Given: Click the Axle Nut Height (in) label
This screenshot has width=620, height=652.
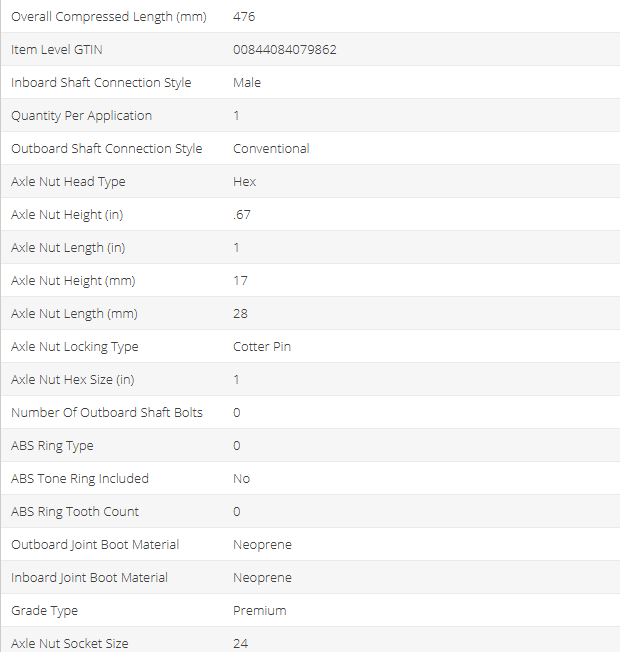Looking at the screenshot, I should [67, 215].
